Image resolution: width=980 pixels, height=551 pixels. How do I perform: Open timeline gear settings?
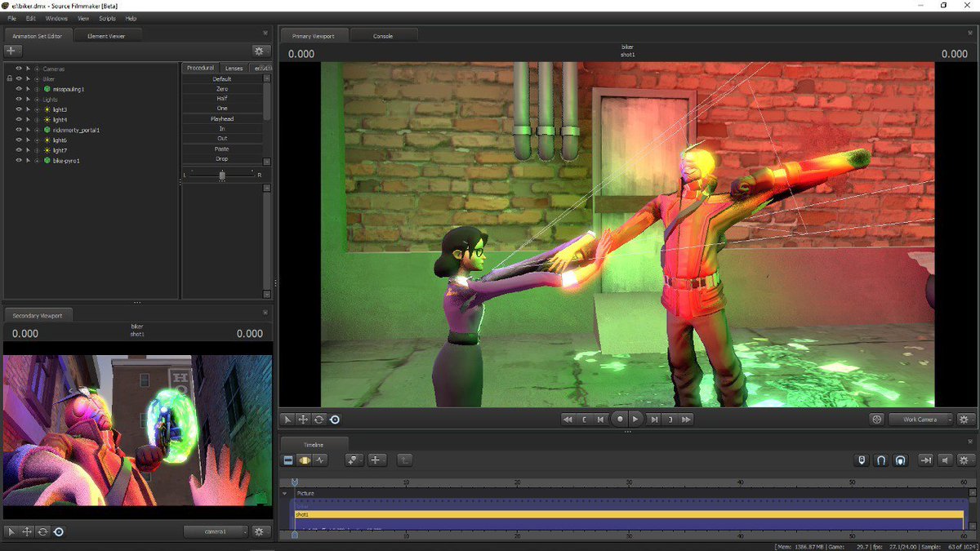(965, 460)
